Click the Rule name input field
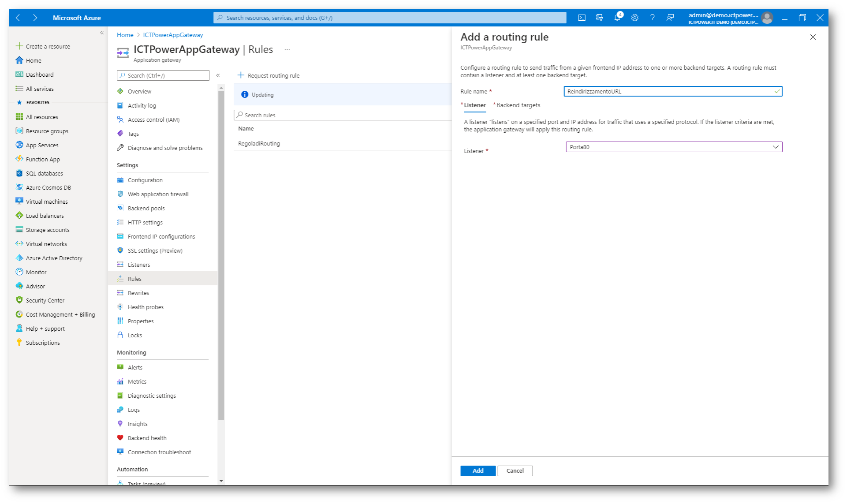The image size is (847, 504). (x=673, y=91)
